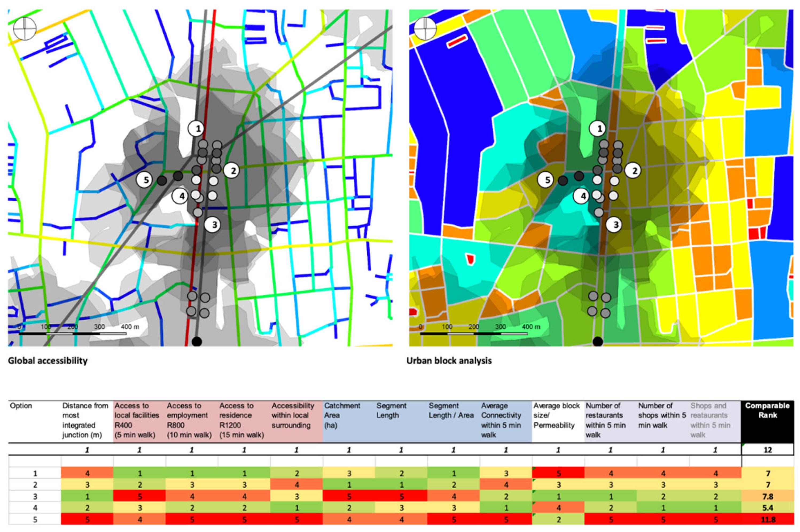Click the 5.4 comparable rank cell

click(767, 508)
